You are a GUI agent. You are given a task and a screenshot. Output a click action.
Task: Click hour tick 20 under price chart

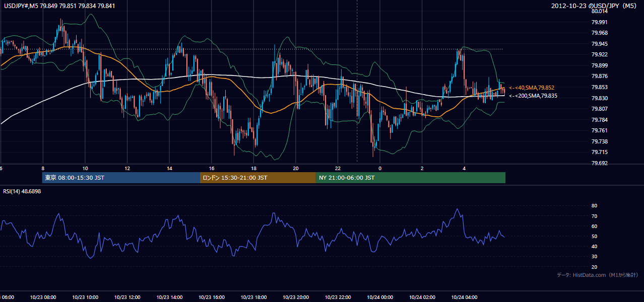pos(296,169)
